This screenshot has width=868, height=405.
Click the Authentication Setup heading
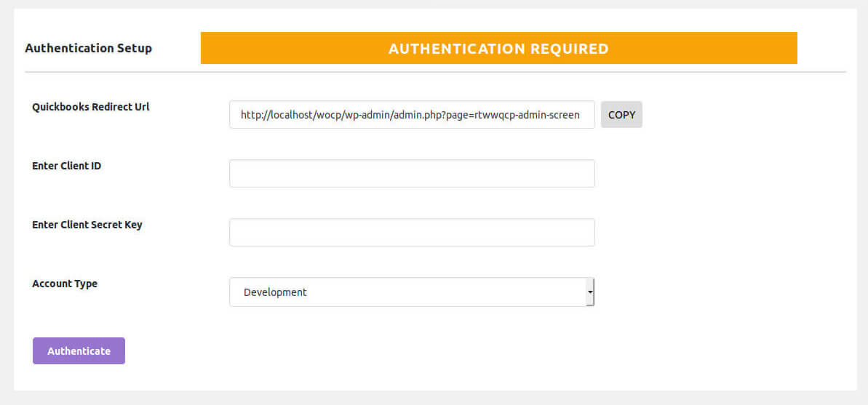pos(88,49)
